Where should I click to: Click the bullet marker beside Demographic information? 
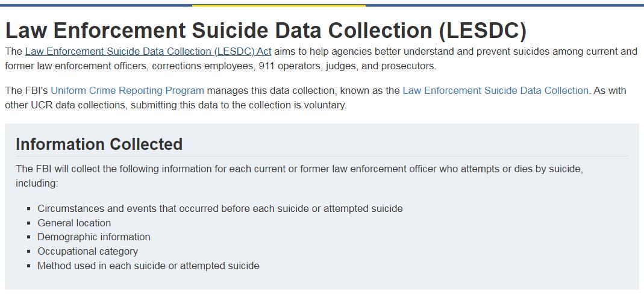point(29,238)
